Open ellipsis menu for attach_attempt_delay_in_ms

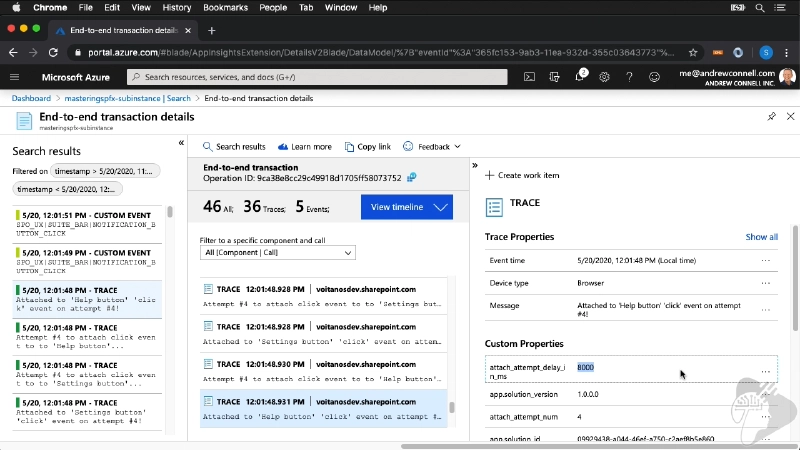coord(765,371)
